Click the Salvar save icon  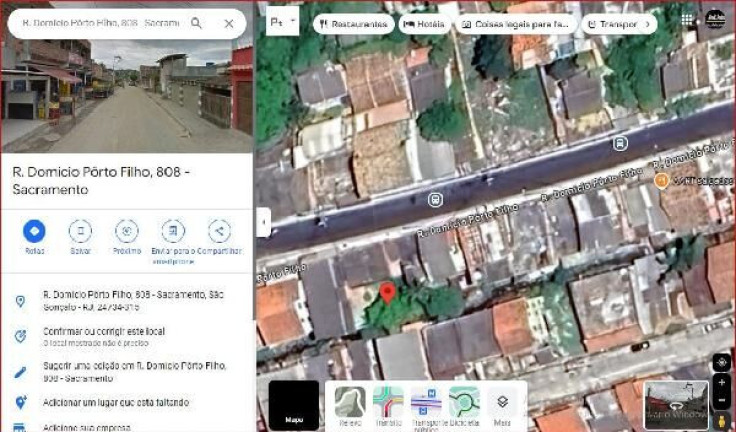tap(80, 231)
